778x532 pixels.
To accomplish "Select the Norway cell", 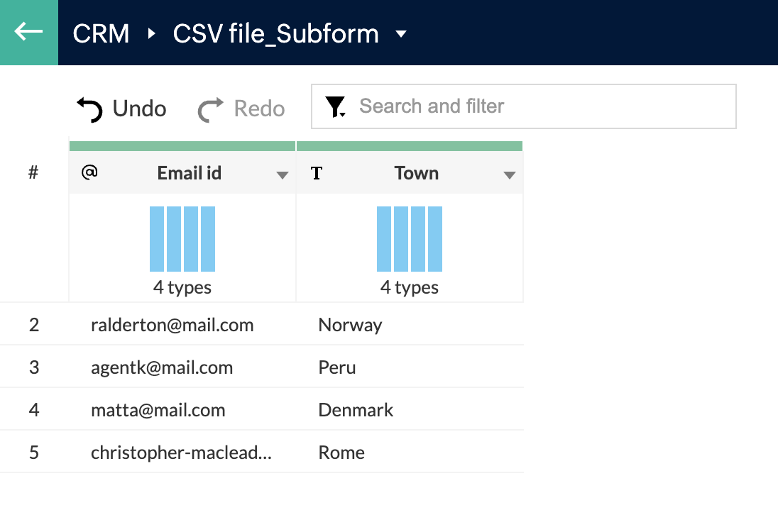I will (x=410, y=325).
